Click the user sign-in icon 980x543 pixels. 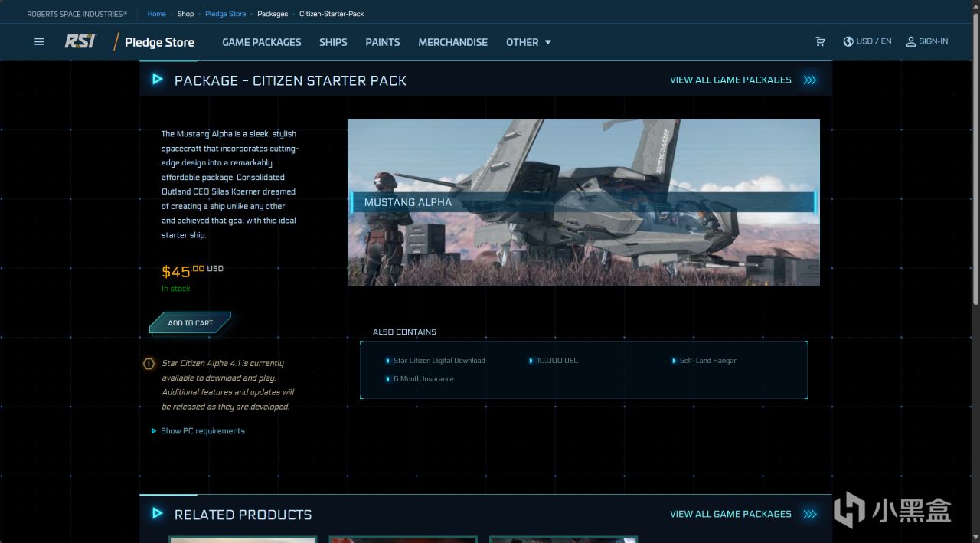911,41
